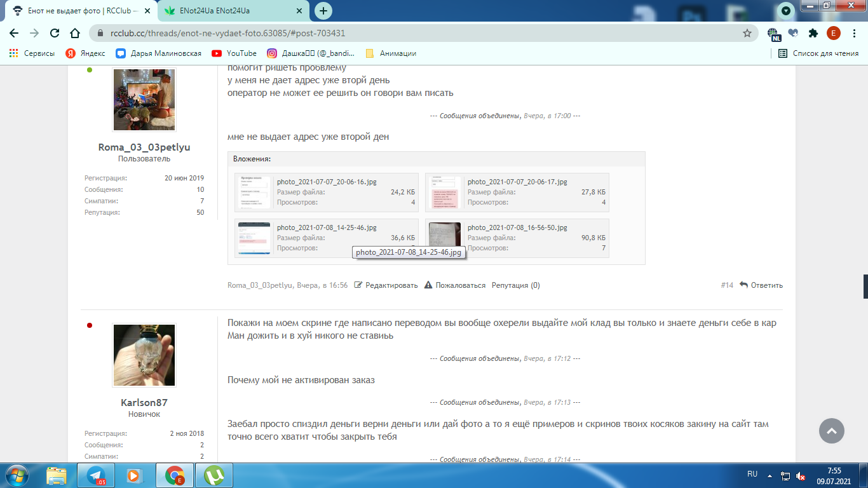Close the RCClub tab
The width and height of the screenshot is (868, 488).
149,11
